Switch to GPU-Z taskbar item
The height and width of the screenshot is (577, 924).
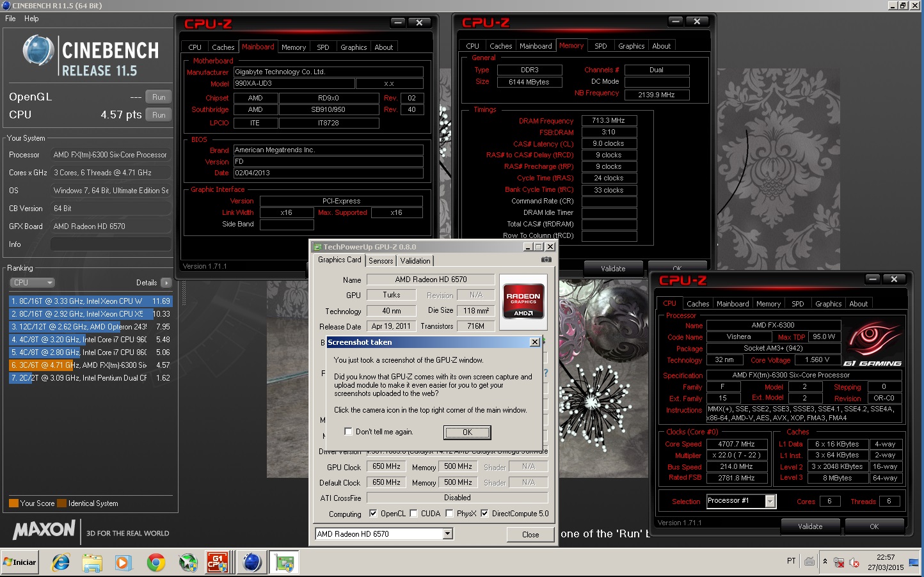tap(284, 562)
